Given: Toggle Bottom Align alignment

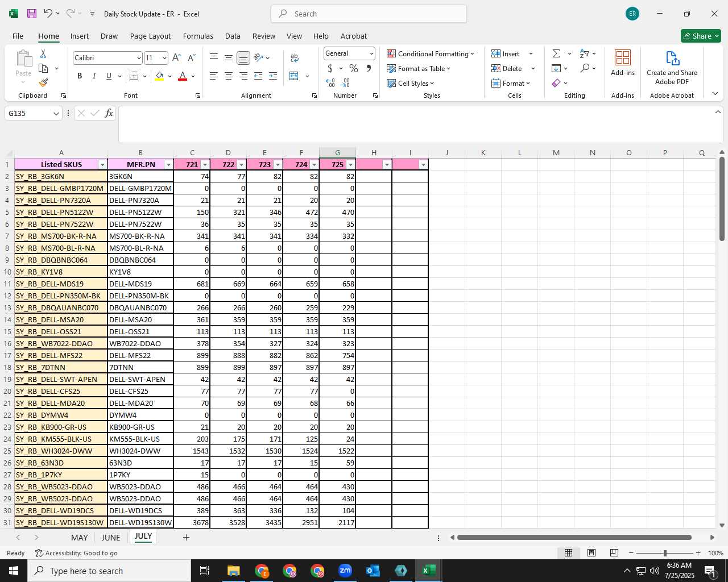Looking at the screenshot, I should tap(243, 57).
